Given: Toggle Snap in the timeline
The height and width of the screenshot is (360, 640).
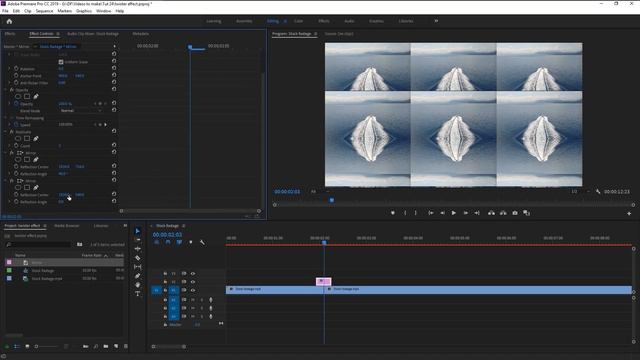Looking at the screenshot, I should coord(168,242).
